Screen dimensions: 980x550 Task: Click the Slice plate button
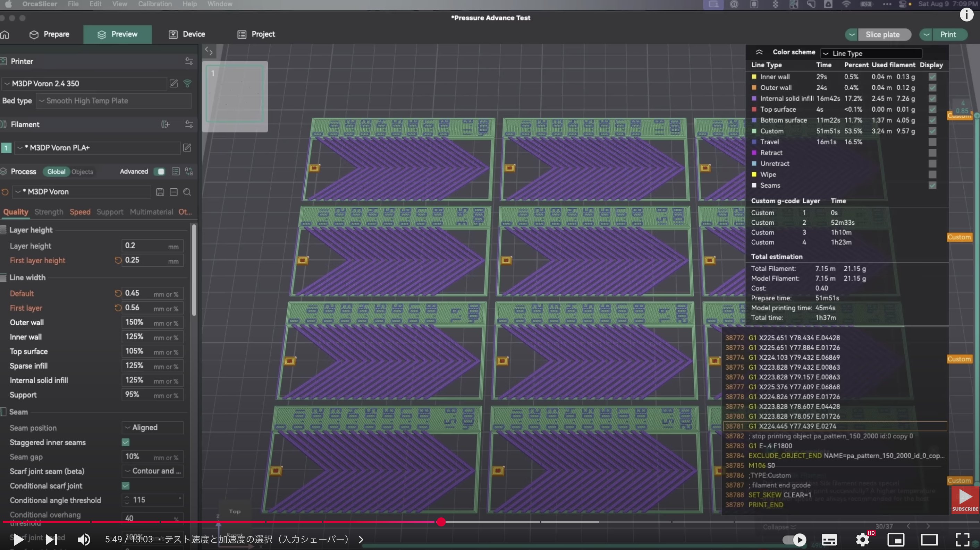click(x=882, y=35)
